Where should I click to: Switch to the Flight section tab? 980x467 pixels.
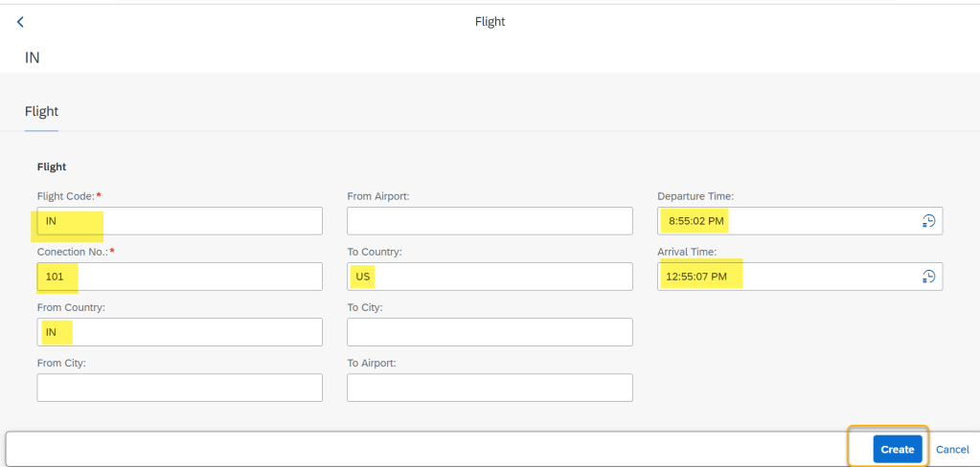pos(41,112)
